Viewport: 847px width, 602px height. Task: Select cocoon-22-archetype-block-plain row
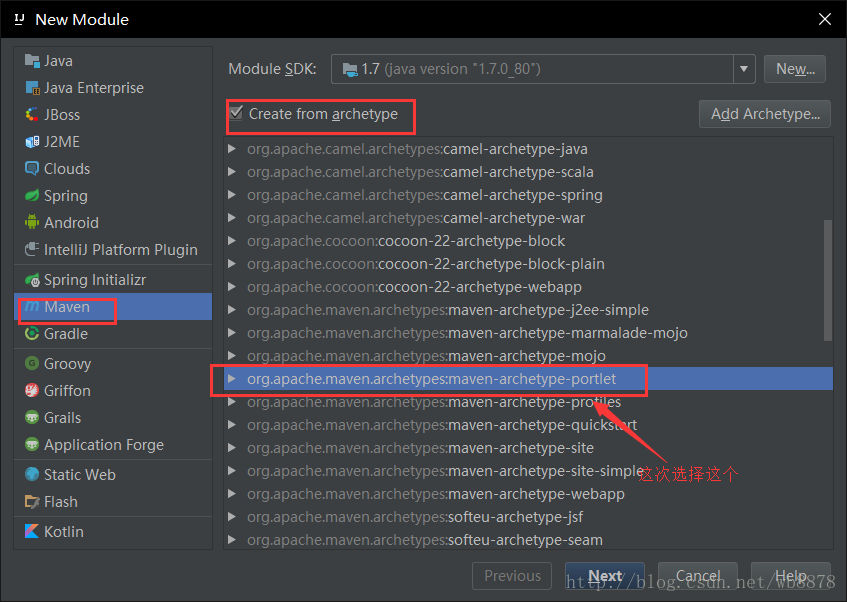[x=528, y=264]
